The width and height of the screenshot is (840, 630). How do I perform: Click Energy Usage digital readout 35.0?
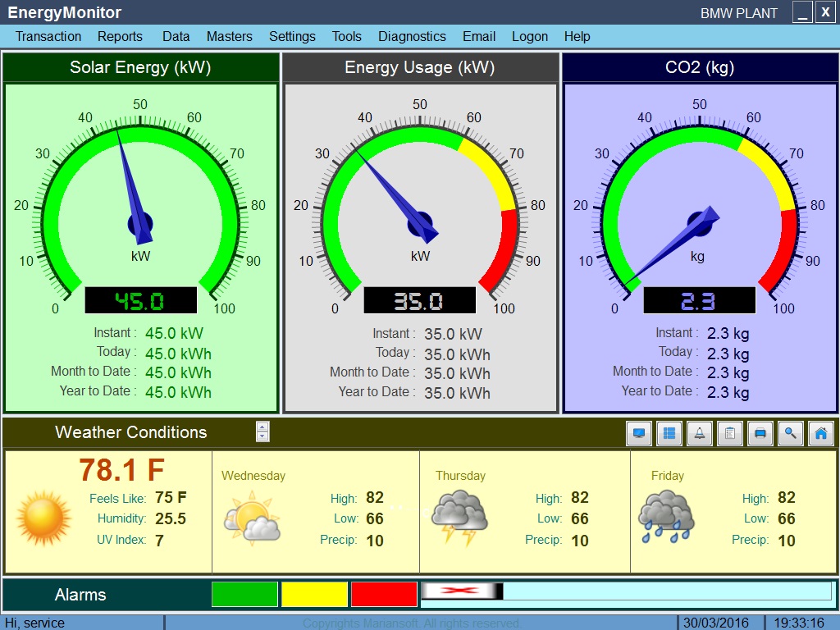pos(419,300)
